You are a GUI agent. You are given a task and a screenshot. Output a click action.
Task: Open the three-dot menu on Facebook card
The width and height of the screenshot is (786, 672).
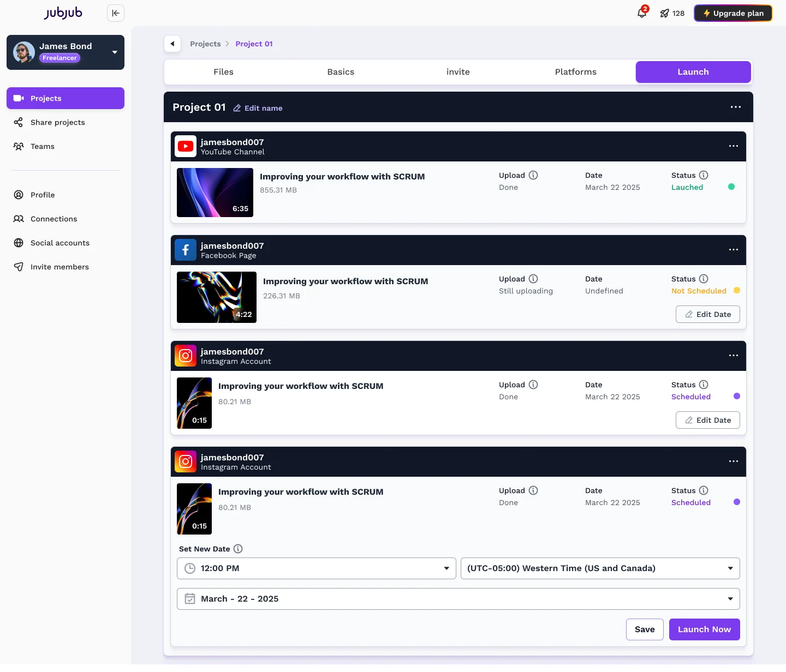click(733, 250)
